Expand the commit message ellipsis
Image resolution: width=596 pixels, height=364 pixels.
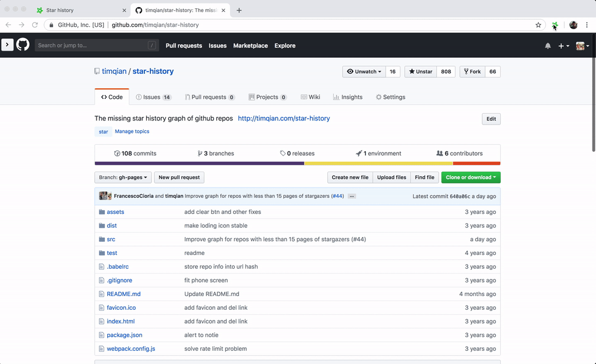352,197
